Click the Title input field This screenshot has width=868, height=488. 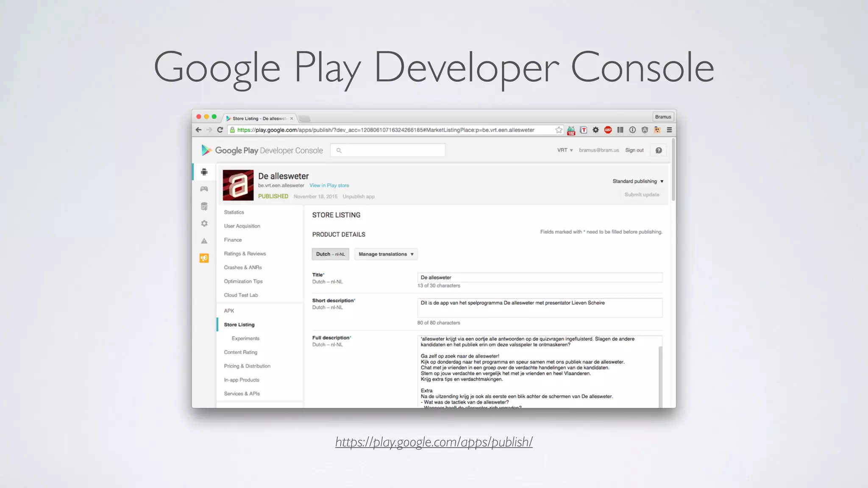point(540,277)
